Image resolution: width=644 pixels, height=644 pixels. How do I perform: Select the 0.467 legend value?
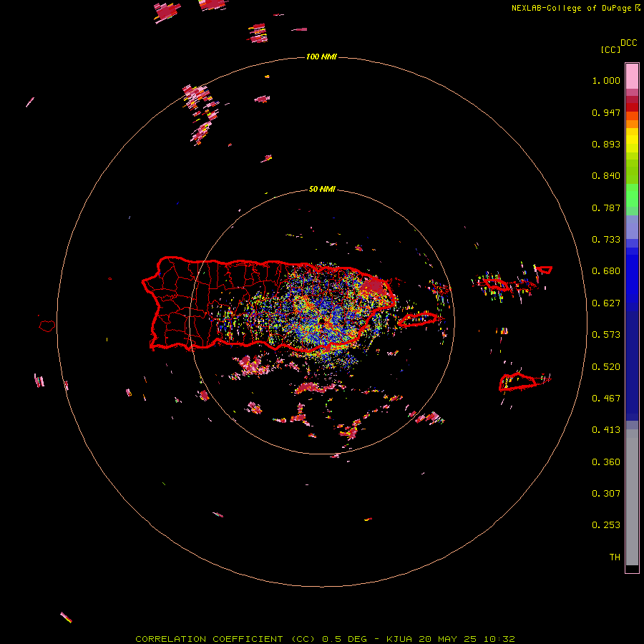click(x=606, y=399)
